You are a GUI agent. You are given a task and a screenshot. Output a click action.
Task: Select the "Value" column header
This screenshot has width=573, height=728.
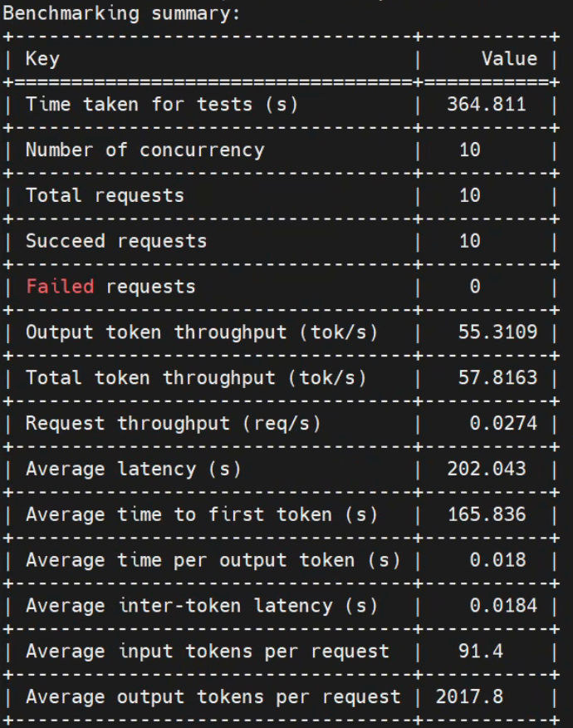[509, 59]
